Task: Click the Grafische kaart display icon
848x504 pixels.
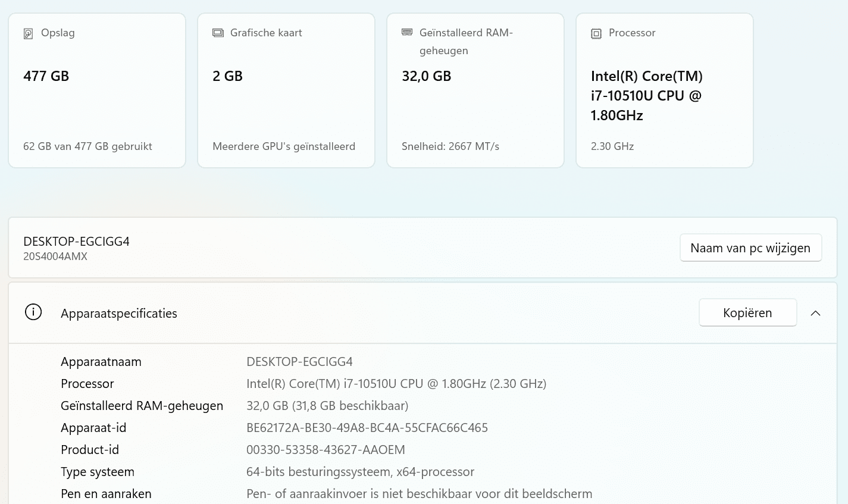Action: pos(218,33)
